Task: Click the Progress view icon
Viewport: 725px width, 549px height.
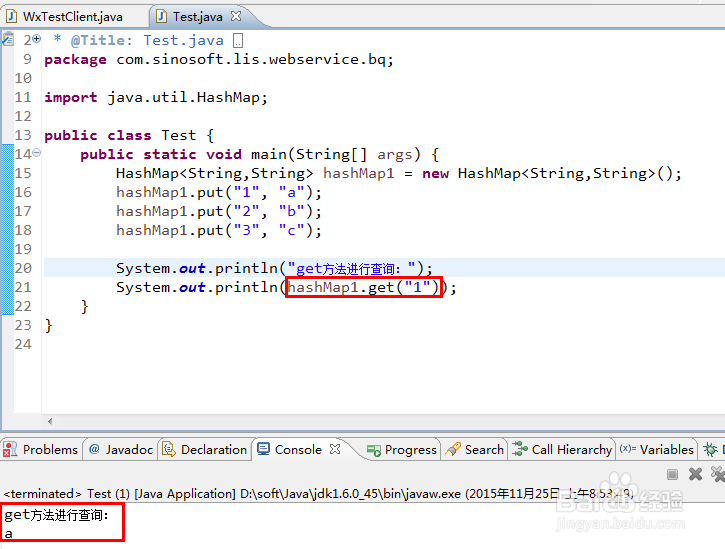Action: tap(374, 450)
